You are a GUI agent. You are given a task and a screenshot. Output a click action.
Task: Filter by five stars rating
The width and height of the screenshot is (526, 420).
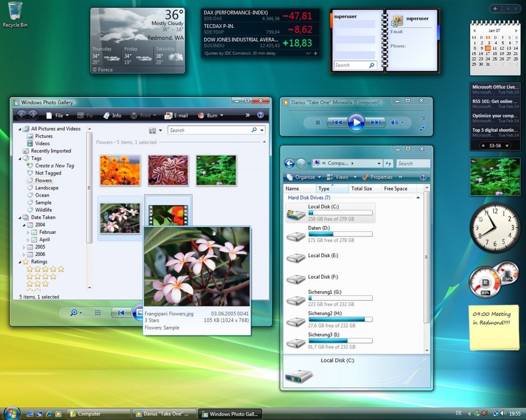point(45,269)
